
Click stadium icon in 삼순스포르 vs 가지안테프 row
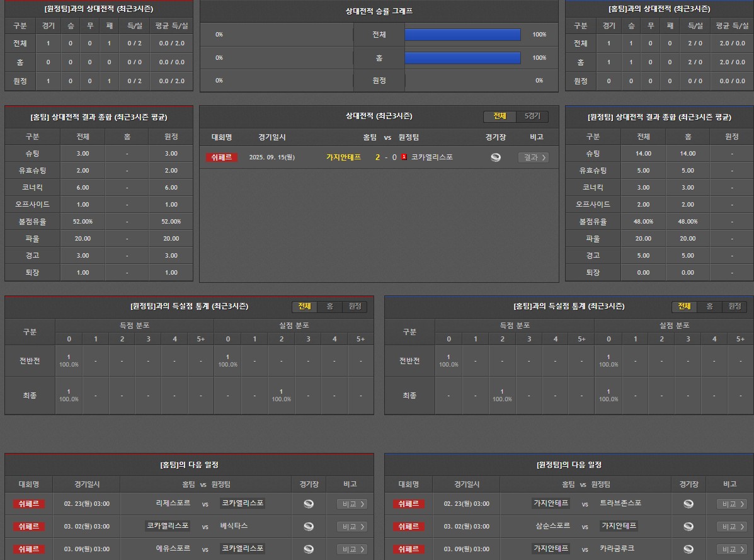point(688,527)
